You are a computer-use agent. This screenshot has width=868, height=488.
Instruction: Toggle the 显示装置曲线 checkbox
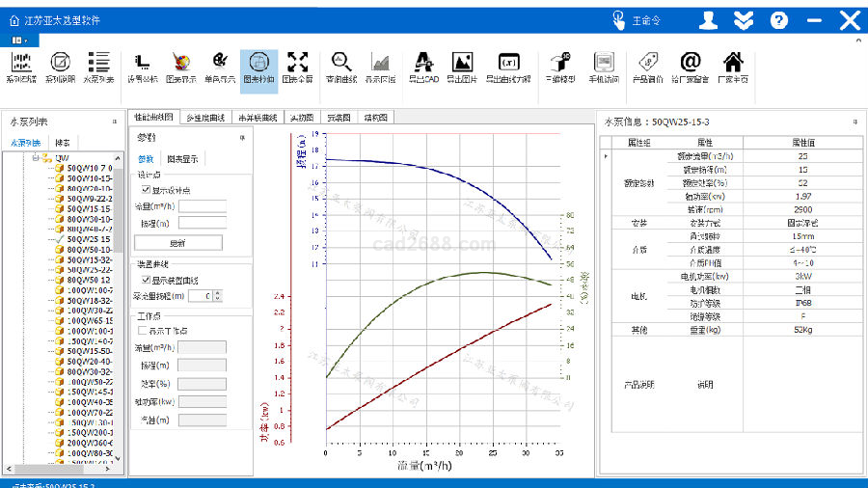[x=147, y=280]
